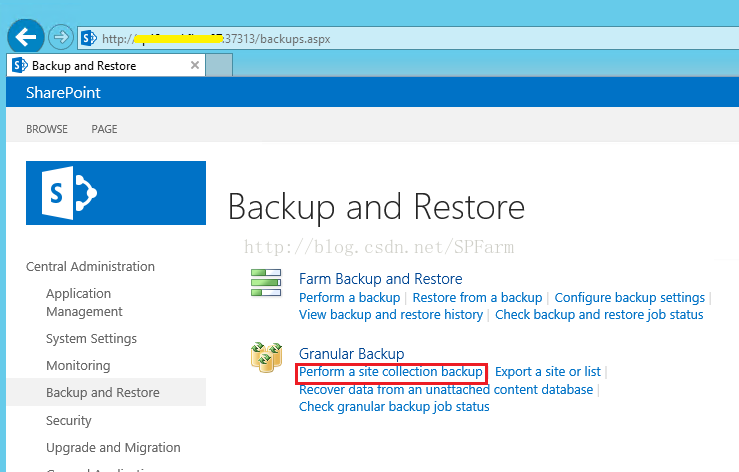Click the SharePoint icon on the browser tab
Image resolution: width=739 pixels, height=472 pixels.
point(20,65)
